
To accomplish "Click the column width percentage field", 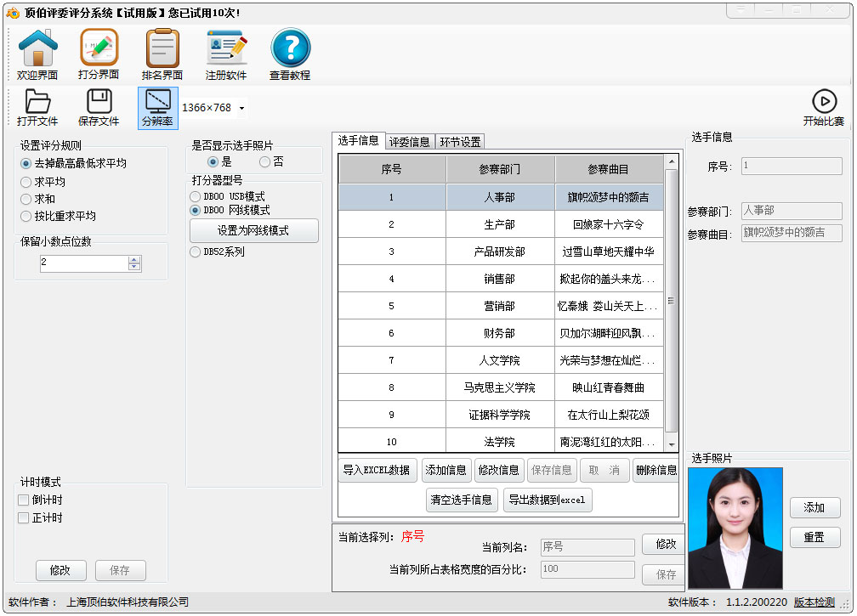I will (587, 569).
